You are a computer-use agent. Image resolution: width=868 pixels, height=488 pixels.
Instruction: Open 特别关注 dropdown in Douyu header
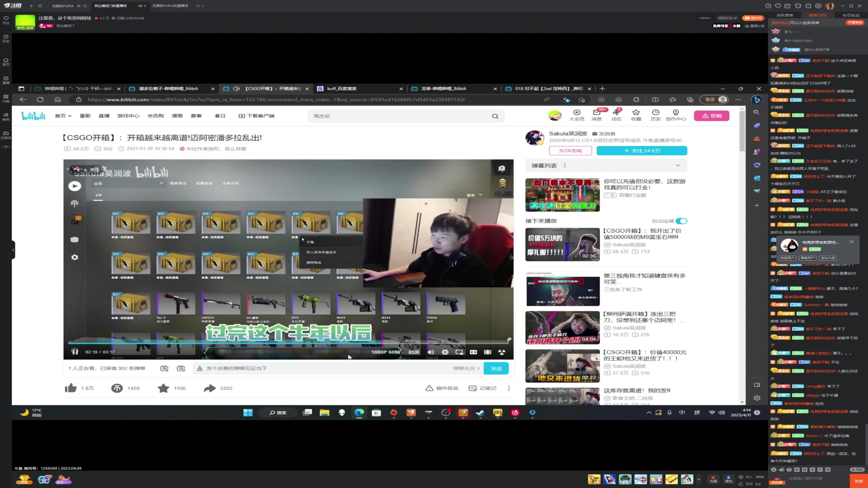point(727,18)
